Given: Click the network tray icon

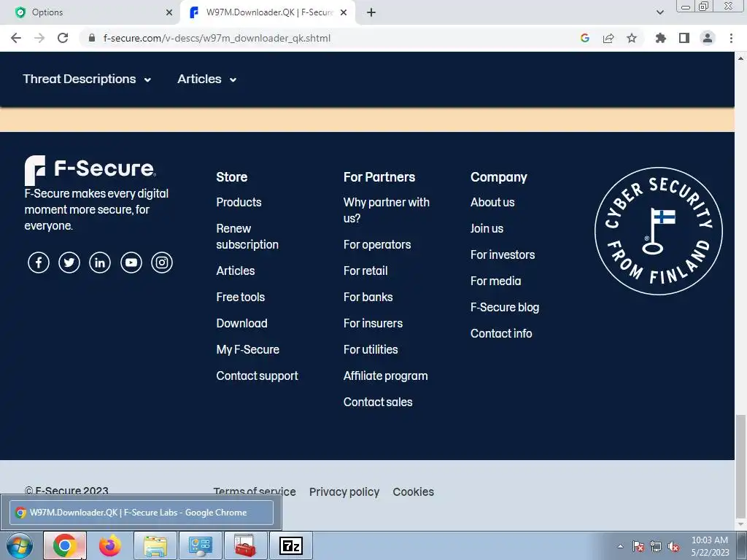Looking at the screenshot, I should [656, 547].
